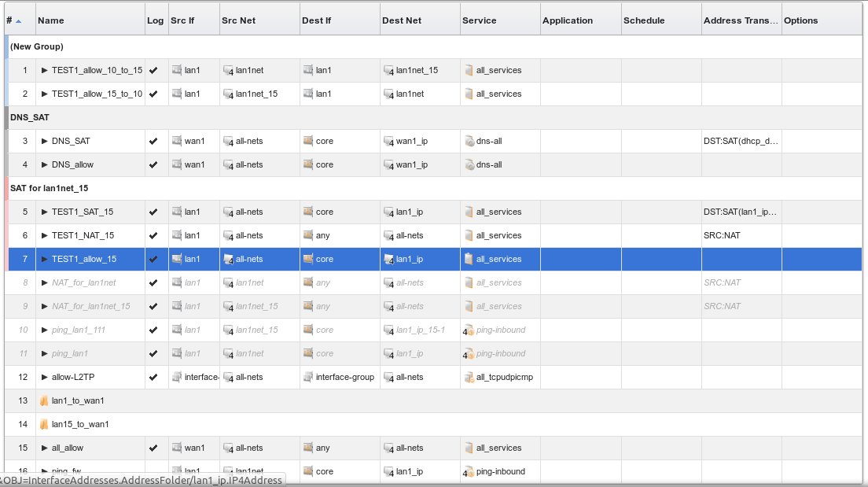Screen dimensions: 868x487
Task: Toggle the Log checkmark for TEST1_NAT_15 rule
Action: (x=153, y=236)
